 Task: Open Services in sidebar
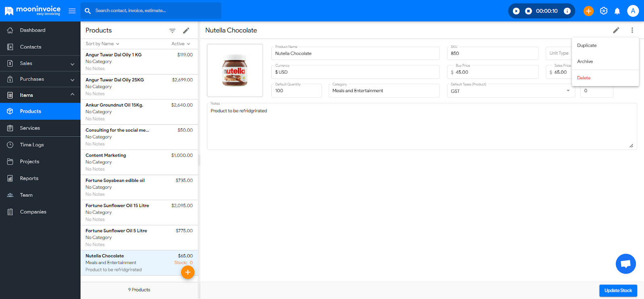[40, 128]
